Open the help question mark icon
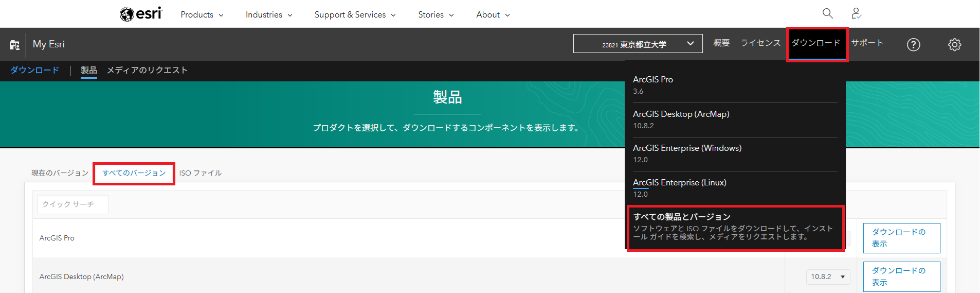Viewport: 980px width, 293px height. point(913,45)
